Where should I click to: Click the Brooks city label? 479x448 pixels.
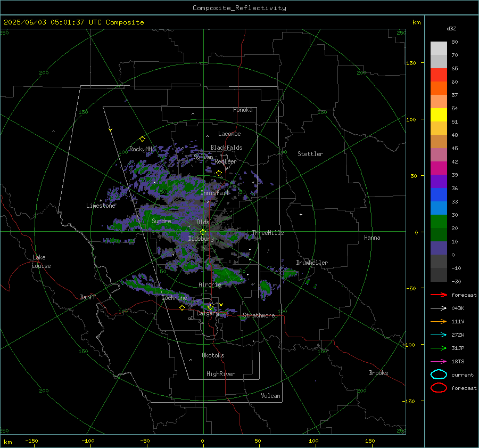tap(378, 373)
